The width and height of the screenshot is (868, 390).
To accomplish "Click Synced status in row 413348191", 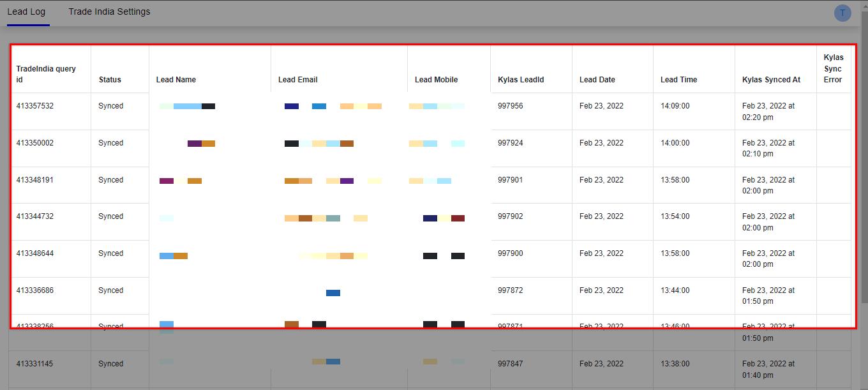I will 111,180.
